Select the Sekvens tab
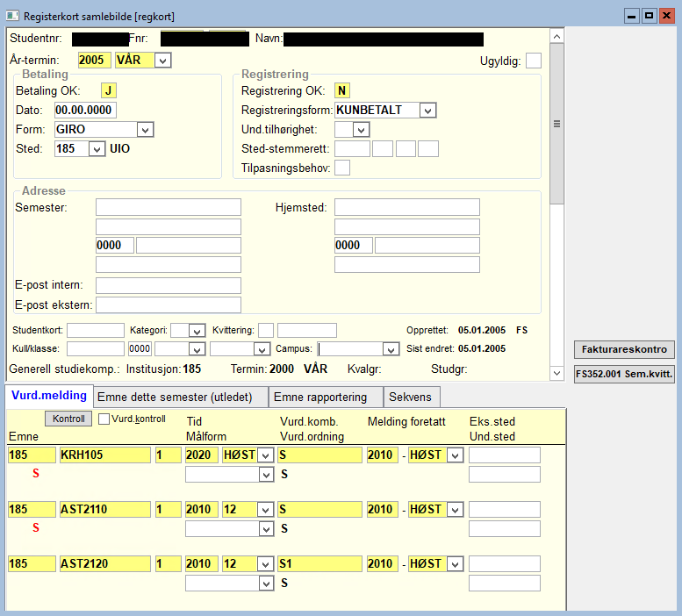Viewport: 682px width, 616px height. (412, 397)
